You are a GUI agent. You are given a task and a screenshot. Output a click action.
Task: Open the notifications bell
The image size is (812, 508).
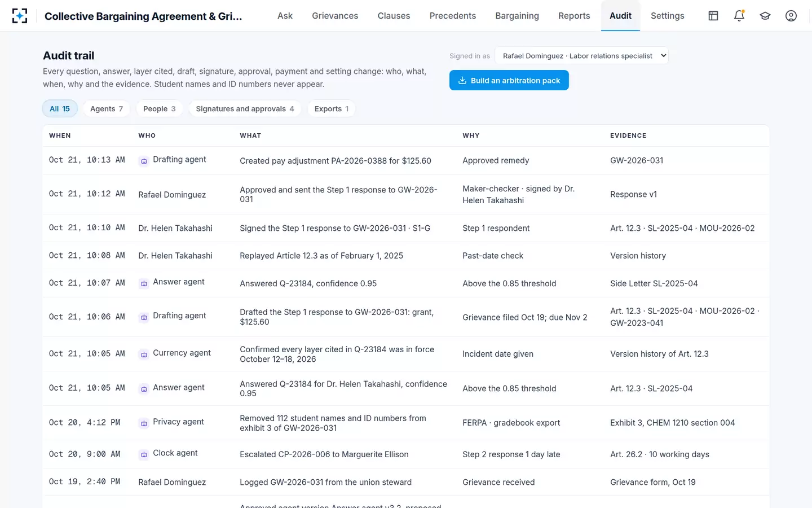point(739,16)
